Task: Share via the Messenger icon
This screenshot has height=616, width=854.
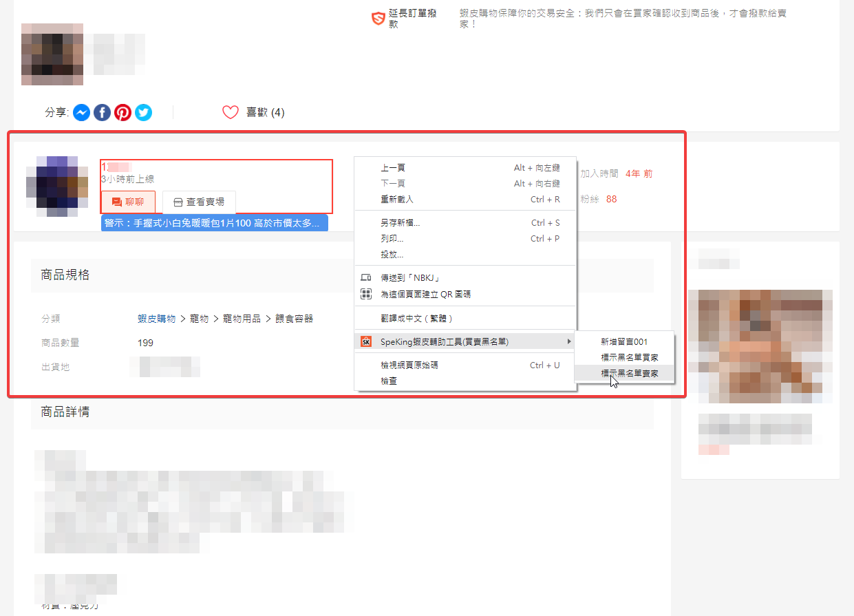Action: click(x=81, y=113)
